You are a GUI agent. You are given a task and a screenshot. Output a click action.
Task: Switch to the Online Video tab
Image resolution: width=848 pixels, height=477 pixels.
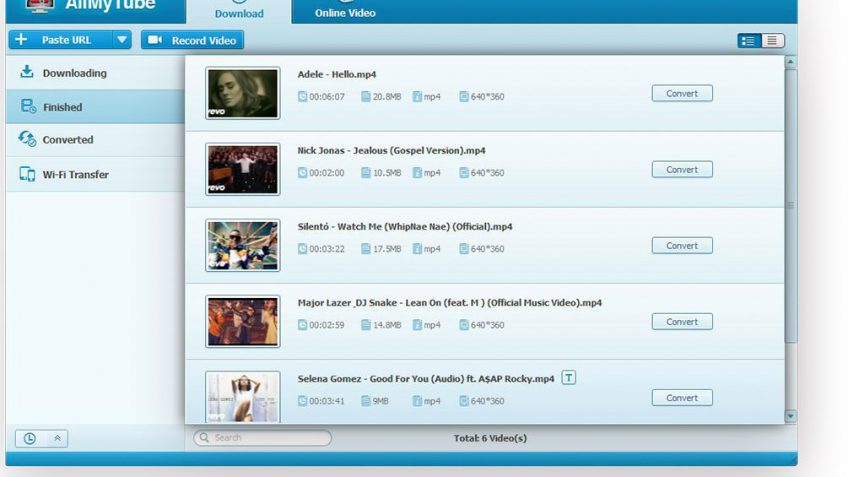(x=345, y=12)
